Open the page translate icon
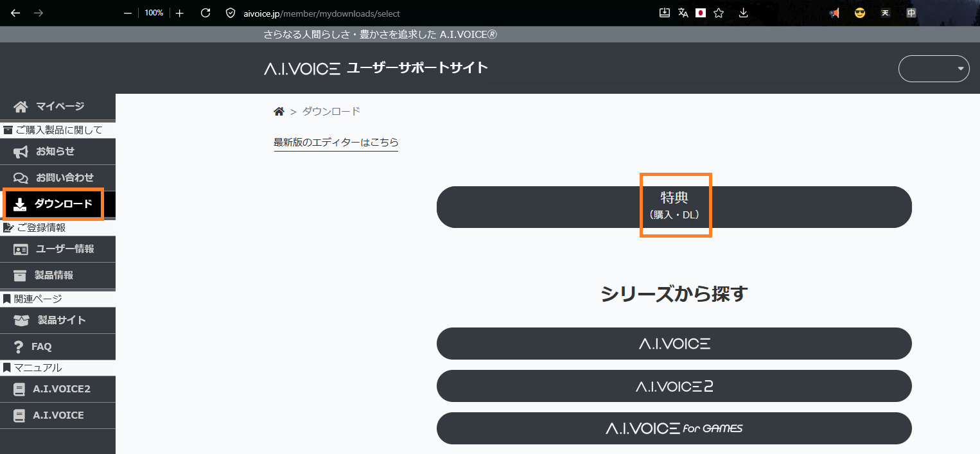The image size is (980, 454). point(683,13)
